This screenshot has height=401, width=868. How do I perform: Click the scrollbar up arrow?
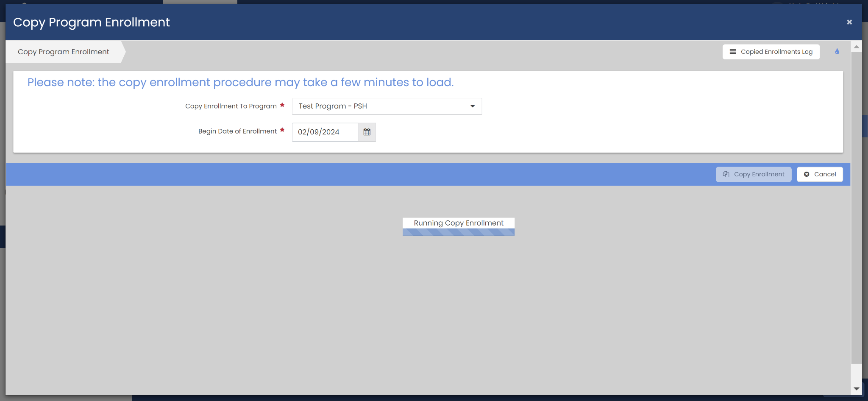[x=857, y=47]
